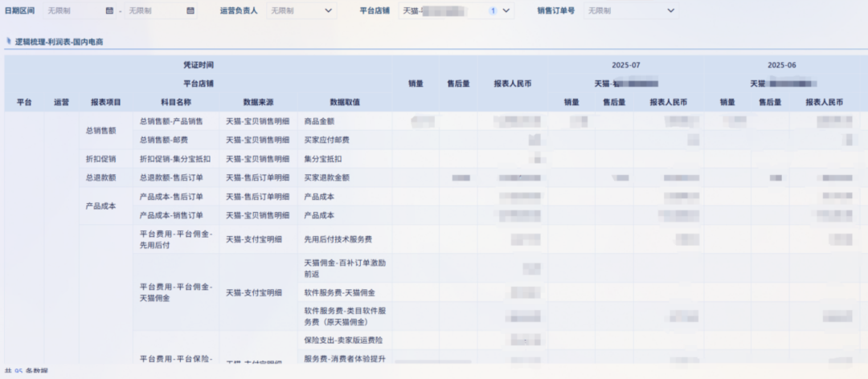The image size is (868, 379).
Task: Select the 总退款额-售后订单 subject cell
Action: [x=176, y=177]
